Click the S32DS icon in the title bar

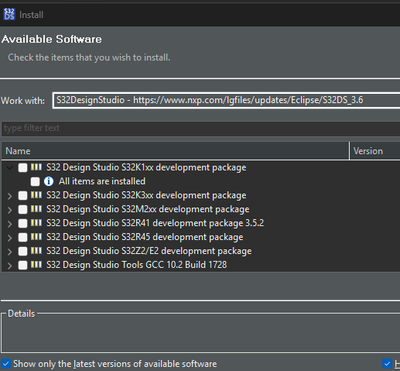tap(9, 15)
